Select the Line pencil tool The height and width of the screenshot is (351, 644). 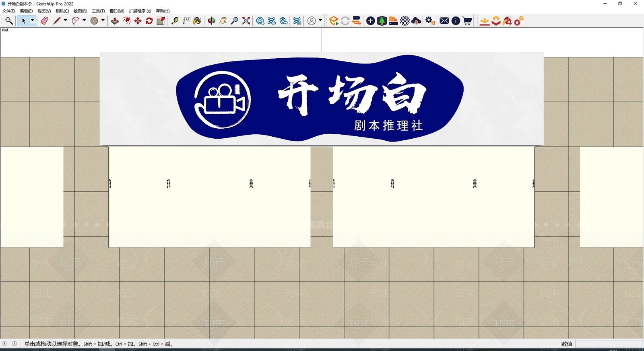click(x=57, y=21)
